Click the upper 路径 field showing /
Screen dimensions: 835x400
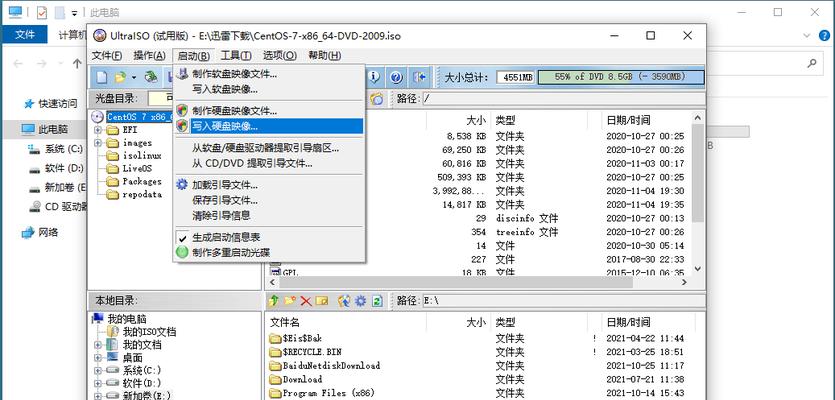[563, 99]
